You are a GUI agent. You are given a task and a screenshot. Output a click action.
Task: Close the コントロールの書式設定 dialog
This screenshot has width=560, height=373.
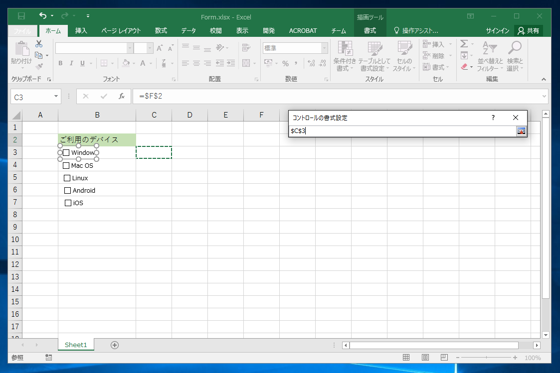[x=515, y=118]
